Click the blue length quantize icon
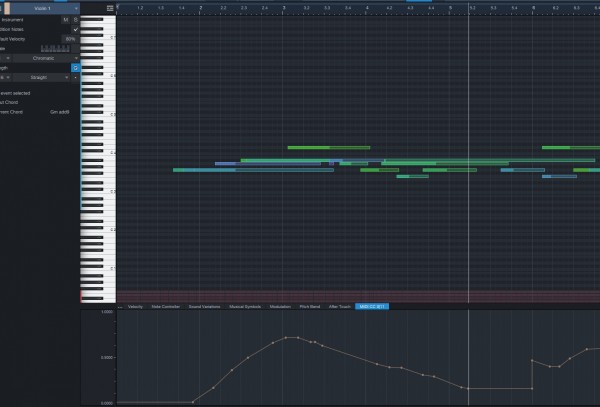Viewport: 600px width, 407px height. coord(75,67)
